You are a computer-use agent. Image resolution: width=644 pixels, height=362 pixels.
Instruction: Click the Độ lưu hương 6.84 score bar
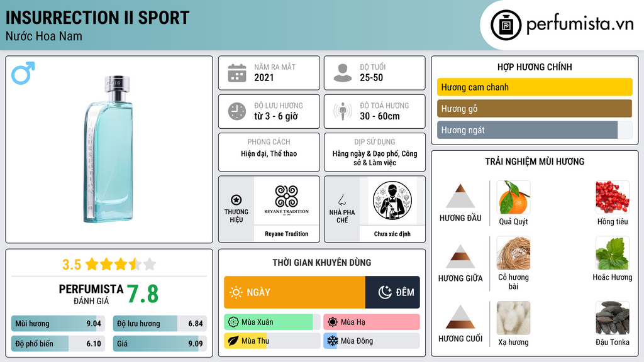tap(160, 324)
